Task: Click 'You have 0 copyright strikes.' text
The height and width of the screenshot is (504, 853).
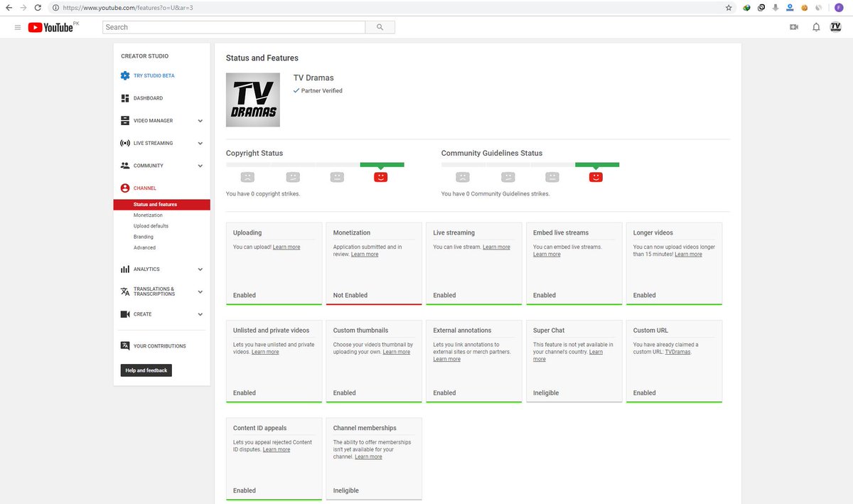Action: point(263,193)
